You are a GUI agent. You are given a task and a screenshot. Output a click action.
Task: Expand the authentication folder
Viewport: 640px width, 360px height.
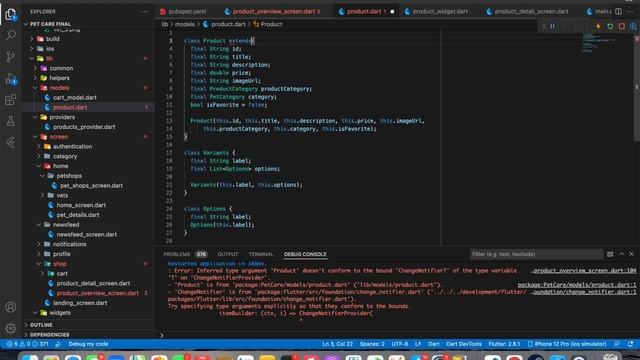(x=72, y=147)
